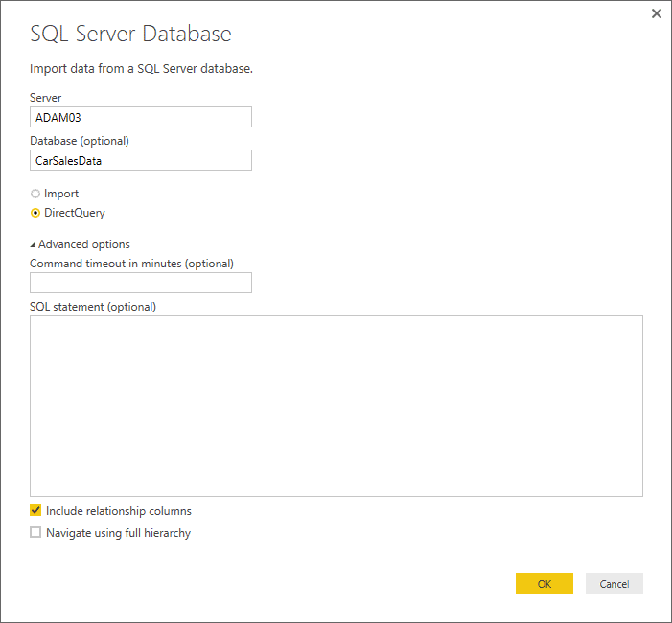The height and width of the screenshot is (623, 672).
Task: Dismiss the dialog with Cancel button
Action: coord(614,584)
